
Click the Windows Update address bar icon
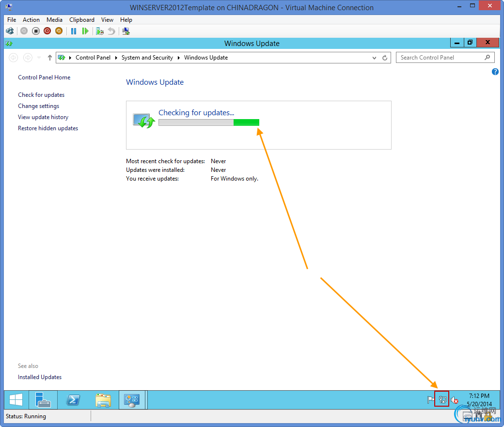(62, 58)
